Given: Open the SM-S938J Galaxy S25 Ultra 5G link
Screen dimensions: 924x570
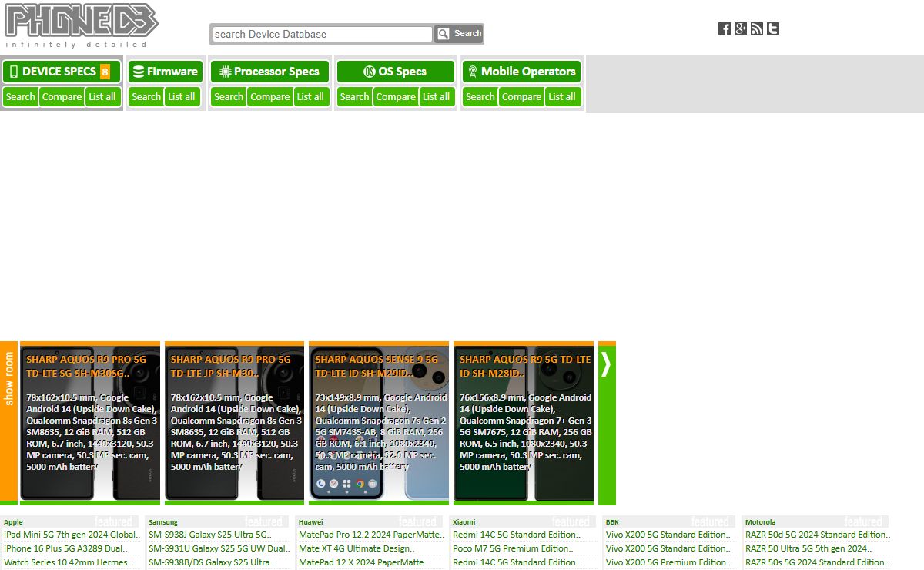Looking at the screenshot, I should [x=210, y=535].
